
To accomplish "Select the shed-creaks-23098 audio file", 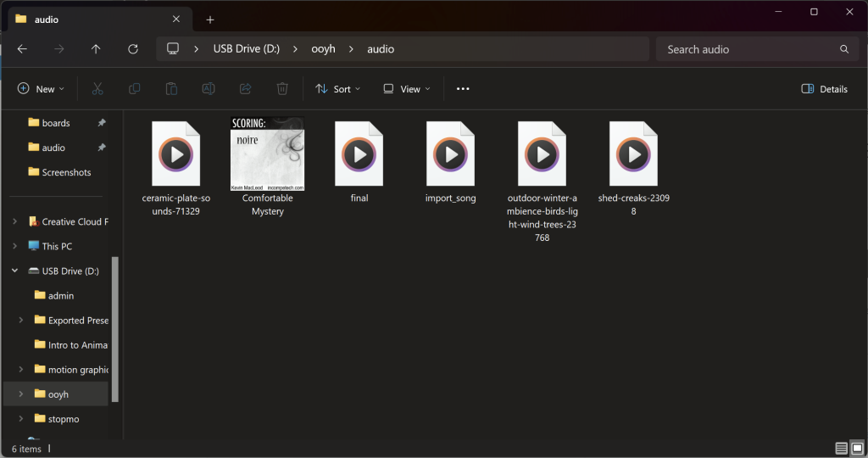I will pyautogui.click(x=634, y=169).
